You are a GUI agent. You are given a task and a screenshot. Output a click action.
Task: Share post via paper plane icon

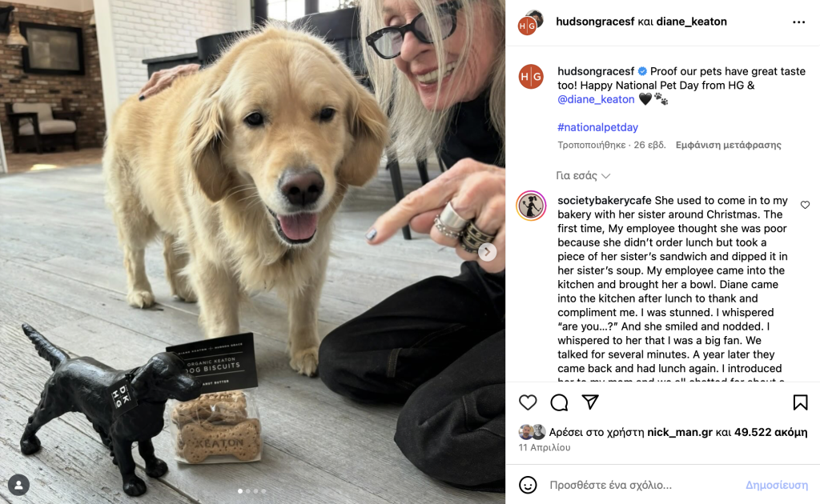point(590,402)
